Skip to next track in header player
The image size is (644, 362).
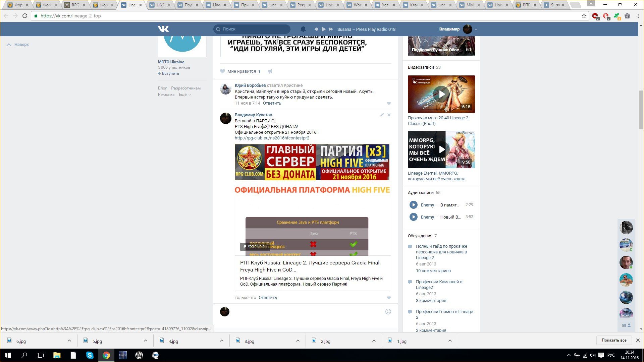click(331, 29)
